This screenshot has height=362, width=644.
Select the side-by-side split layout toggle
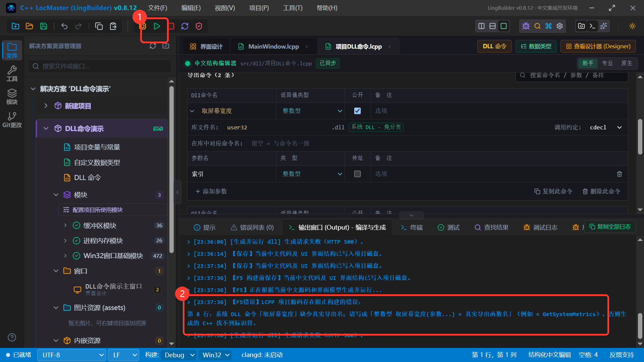482,26
